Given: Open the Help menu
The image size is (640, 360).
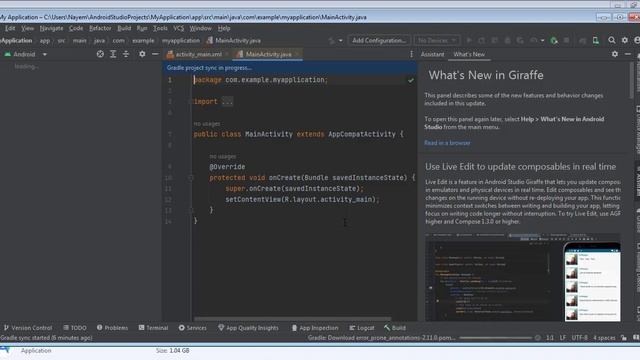Looking at the screenshot, I should click(224, 28).
